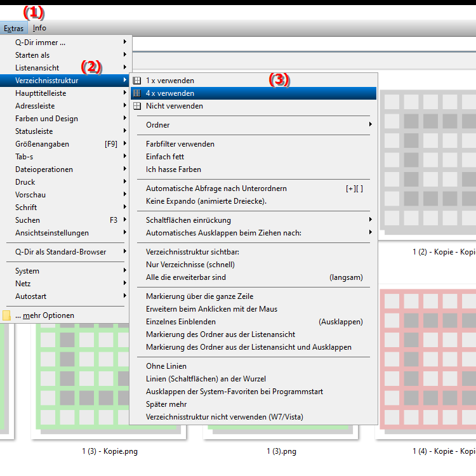The width and height of the screenshot is (476, 476).
Task: Toggle Ich hasse Farben
Action: [x=253, y=169]
